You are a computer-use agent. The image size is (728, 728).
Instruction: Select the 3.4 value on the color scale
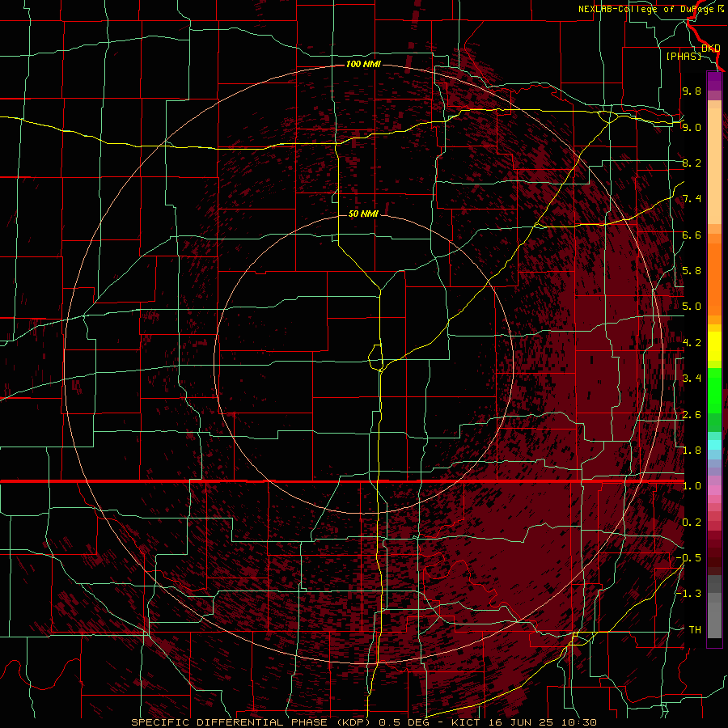click(x=692, y=379)
